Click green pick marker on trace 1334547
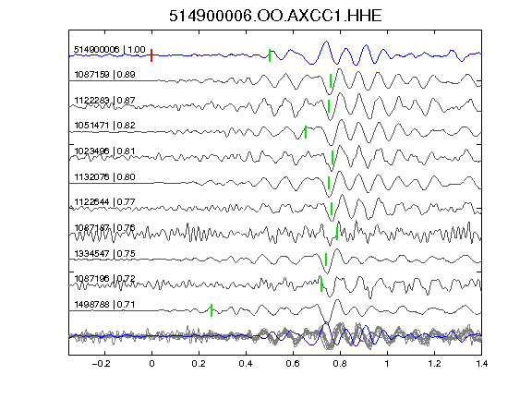 (x=326, y=260)
